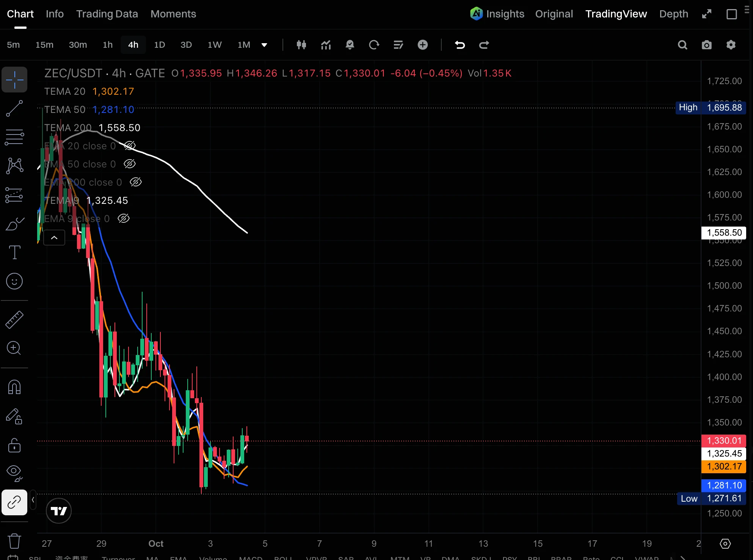753x560 pixels.
Task: Redo the last chart action
Action: click(x=484, y=45)
